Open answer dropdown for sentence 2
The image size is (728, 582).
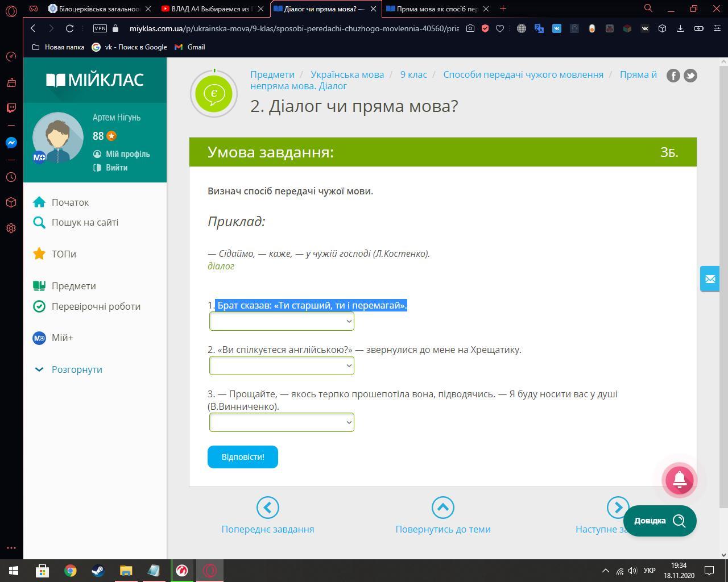click(x=282, y=366)
